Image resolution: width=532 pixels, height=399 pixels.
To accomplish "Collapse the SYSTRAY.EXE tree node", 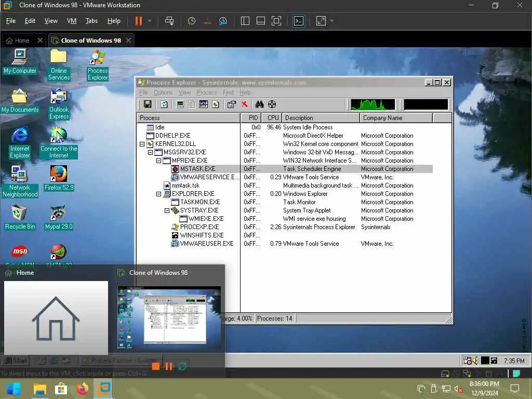I will click(x=167, y=211).
